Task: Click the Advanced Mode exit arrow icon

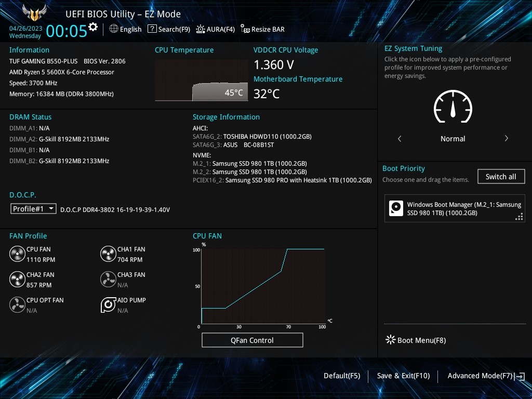Action: 520,376
